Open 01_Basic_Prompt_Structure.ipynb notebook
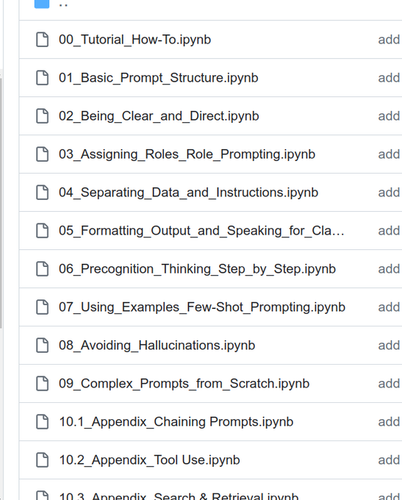The width and height of the screenshot is (402, 500). 158,78
